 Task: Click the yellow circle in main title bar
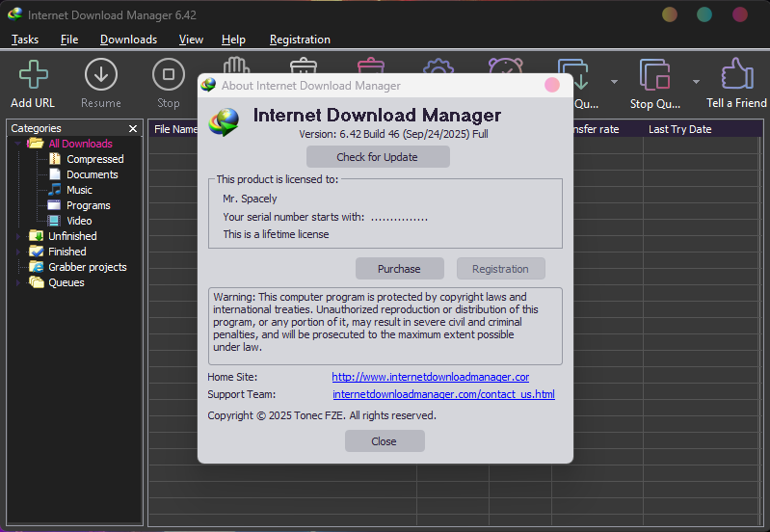[670, 14]
